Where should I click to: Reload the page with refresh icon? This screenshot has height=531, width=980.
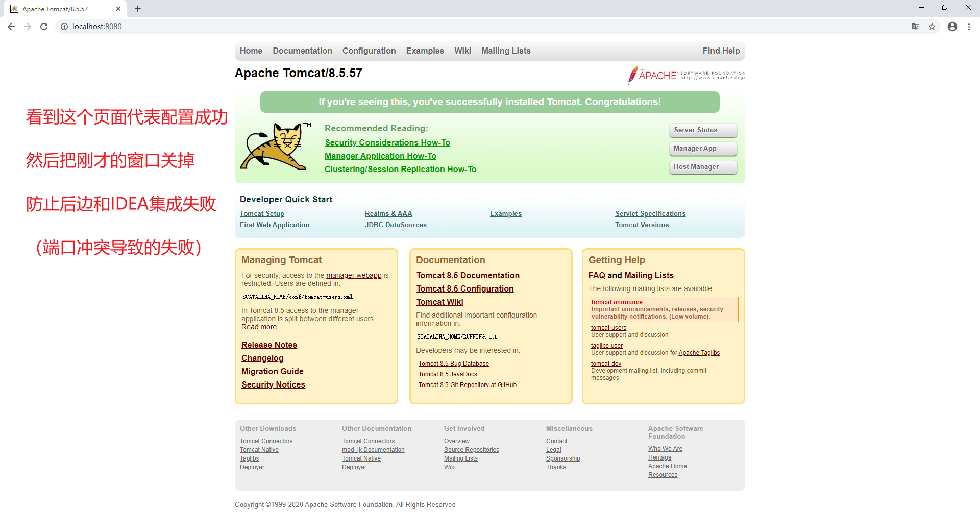44,27
